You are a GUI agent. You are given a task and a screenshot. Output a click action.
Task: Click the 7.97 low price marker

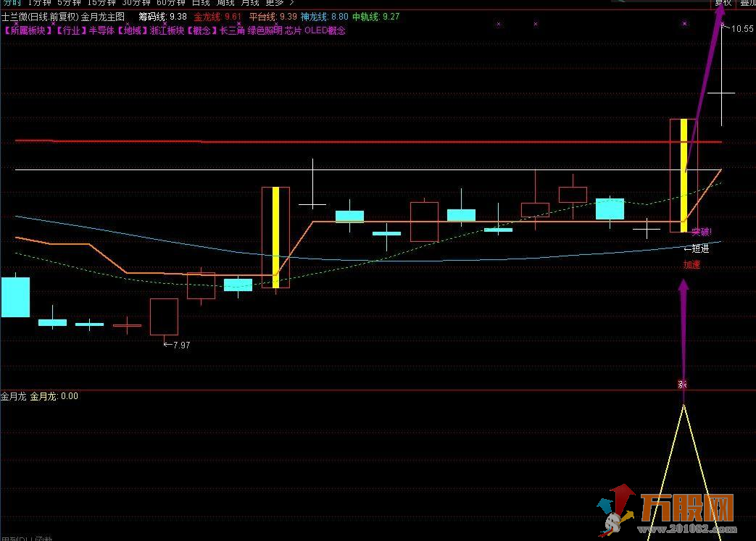point(178,345)
